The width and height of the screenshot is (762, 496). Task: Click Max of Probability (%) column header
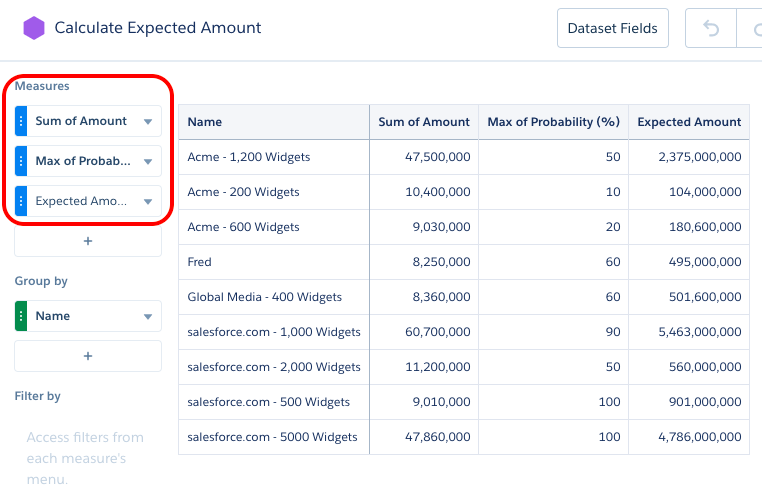click(x=554, y=122)
